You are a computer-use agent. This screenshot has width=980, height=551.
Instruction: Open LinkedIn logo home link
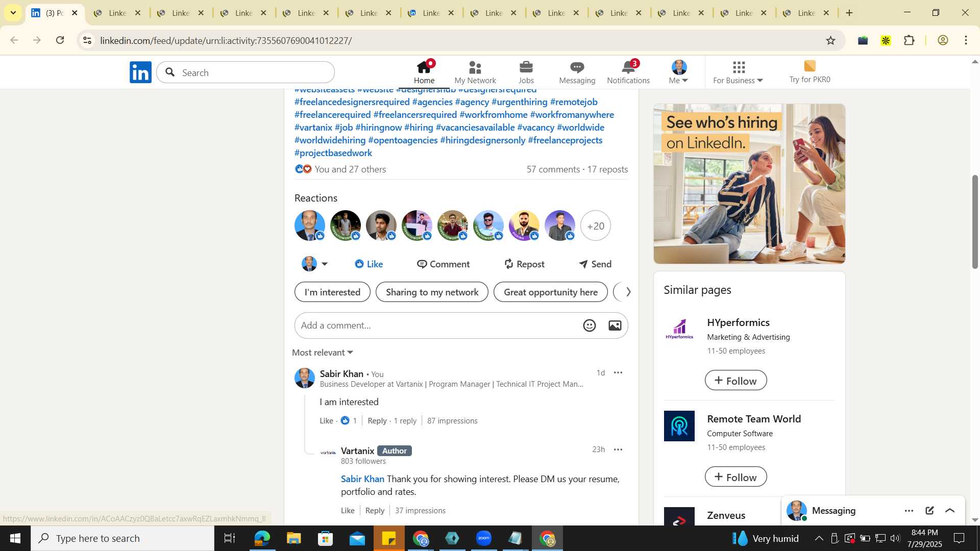(x=140, y=72)
